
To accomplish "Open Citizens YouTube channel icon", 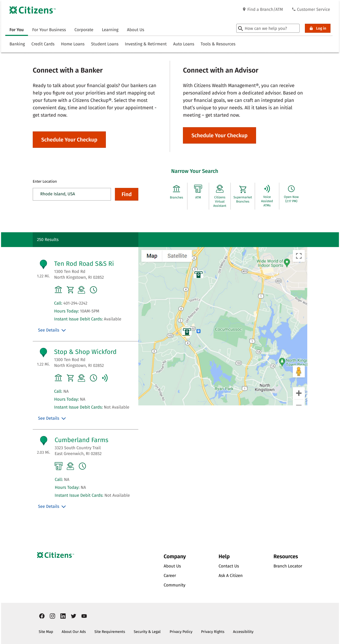I will pyautogui.click(x=84, y=616).
